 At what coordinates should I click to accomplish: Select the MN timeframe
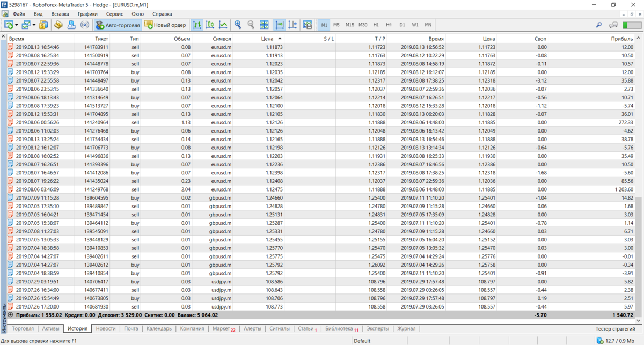(x=428, y=25)
